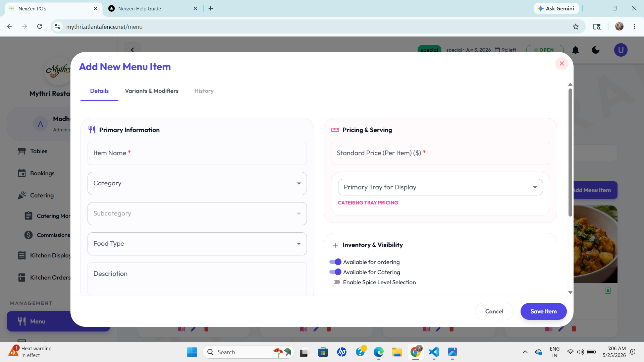The image size is (644, 362).
Task: Click the special plan badge
Action: (429, 50)
